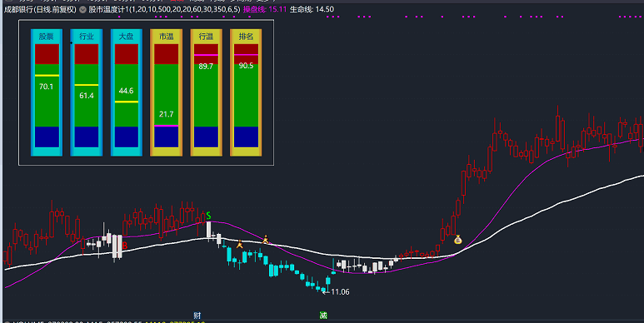Click the 行业 thermometer header
The image size is (644, 323).
87,37
